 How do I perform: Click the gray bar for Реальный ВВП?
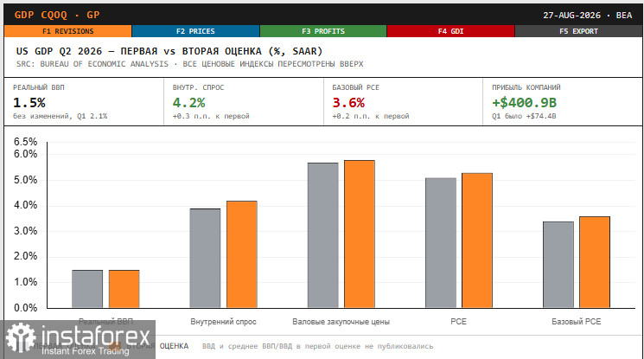87,289
